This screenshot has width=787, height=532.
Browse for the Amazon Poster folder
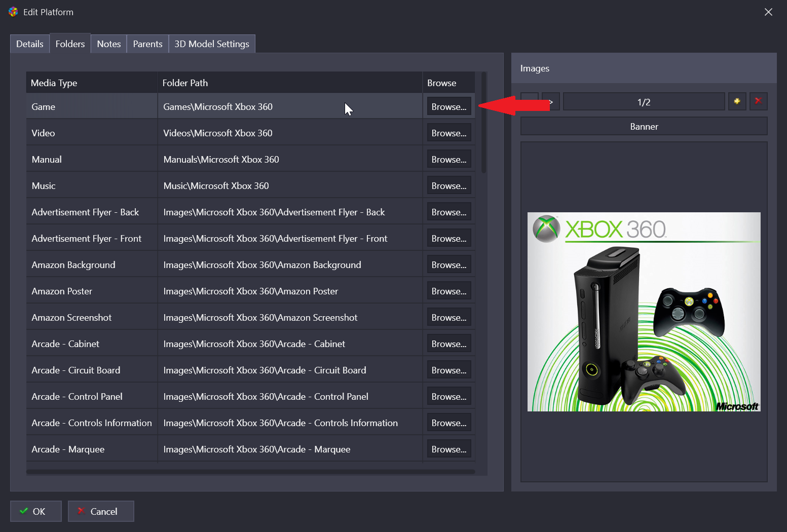(449, 291)
